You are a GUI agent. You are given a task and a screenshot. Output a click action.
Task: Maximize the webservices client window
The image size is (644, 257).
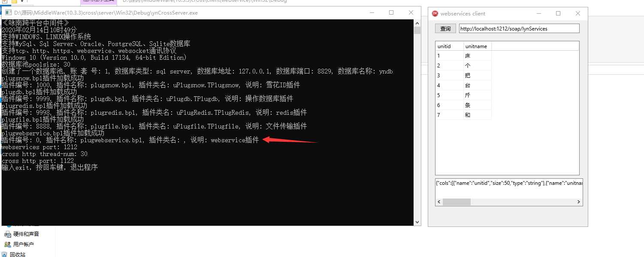pos(558,14)
